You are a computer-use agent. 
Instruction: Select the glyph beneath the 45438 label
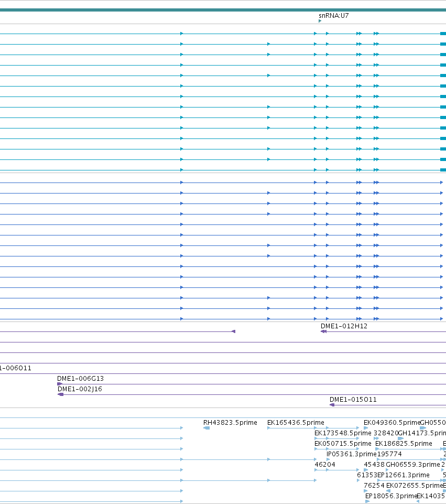click(366, 470)
